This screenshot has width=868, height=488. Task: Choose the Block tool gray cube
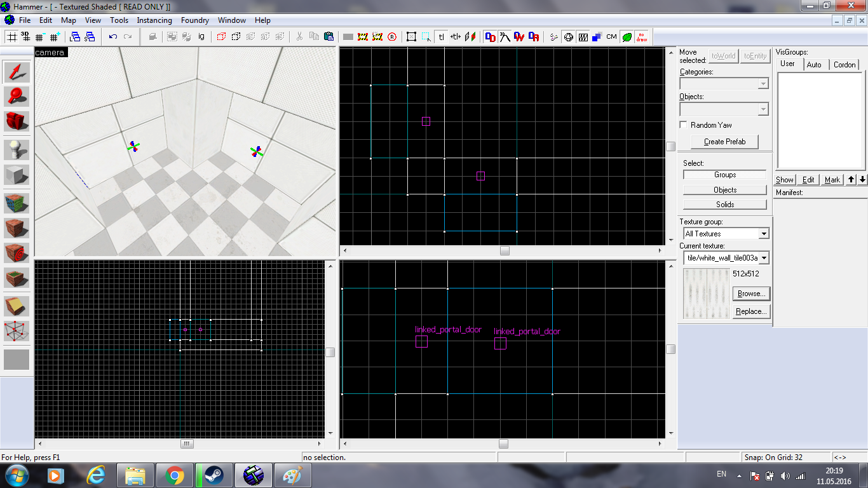[17, 175]
